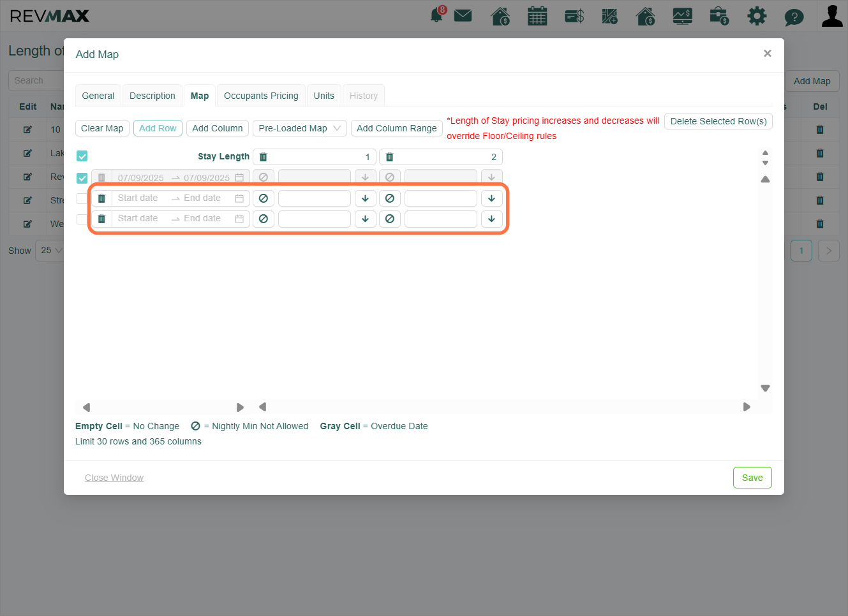
Task: Open the date picker on second empty row
Action: click(181, 219)
